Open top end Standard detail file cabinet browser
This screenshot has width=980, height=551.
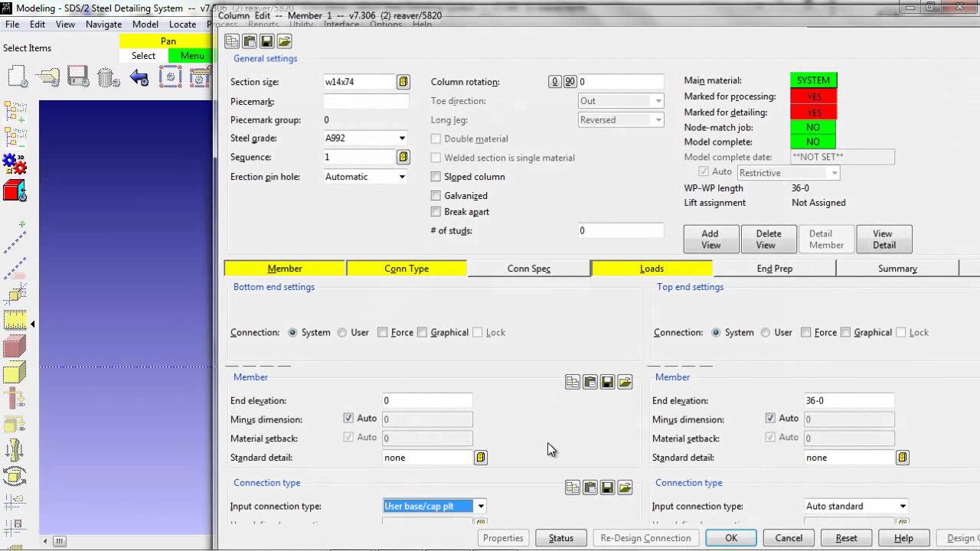pos(903,458)
